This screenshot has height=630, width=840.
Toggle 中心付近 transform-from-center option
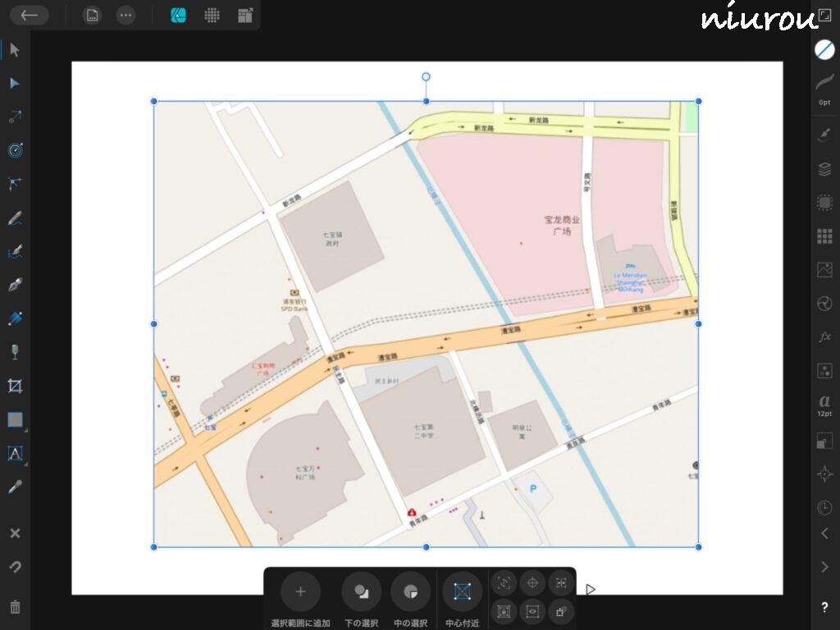462,592
